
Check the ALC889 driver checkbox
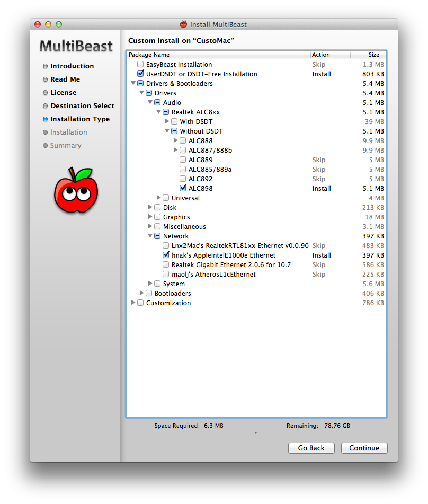(x=183, y=160)
